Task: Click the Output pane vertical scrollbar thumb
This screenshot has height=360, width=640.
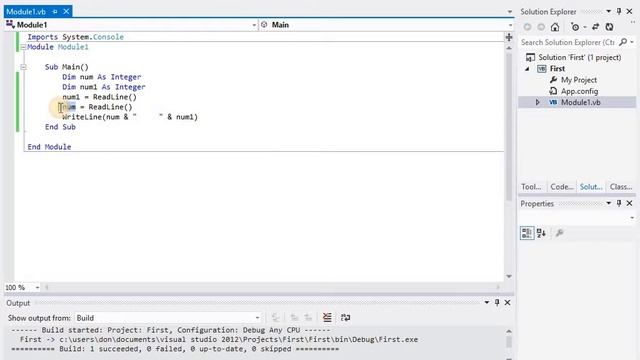Action: 509,342
